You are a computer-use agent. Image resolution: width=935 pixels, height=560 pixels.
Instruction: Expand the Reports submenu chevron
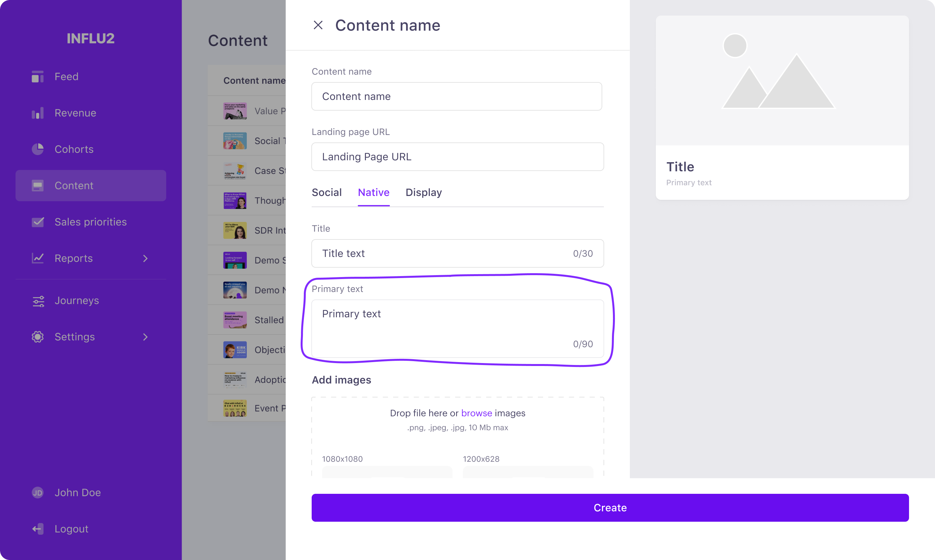[145, 259]
